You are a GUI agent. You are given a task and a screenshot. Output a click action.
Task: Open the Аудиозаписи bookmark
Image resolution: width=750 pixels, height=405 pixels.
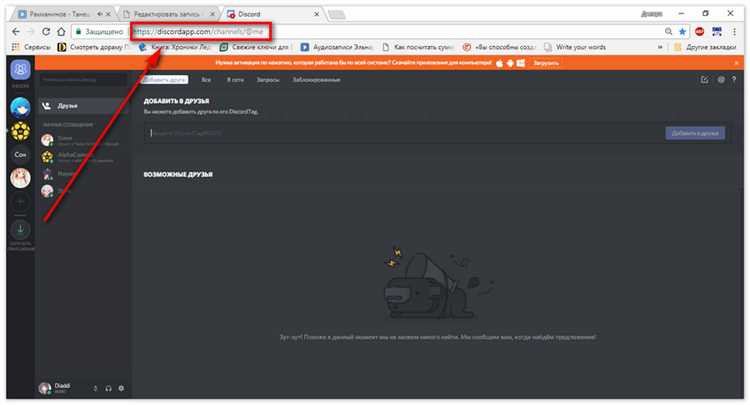click(337, 47)
